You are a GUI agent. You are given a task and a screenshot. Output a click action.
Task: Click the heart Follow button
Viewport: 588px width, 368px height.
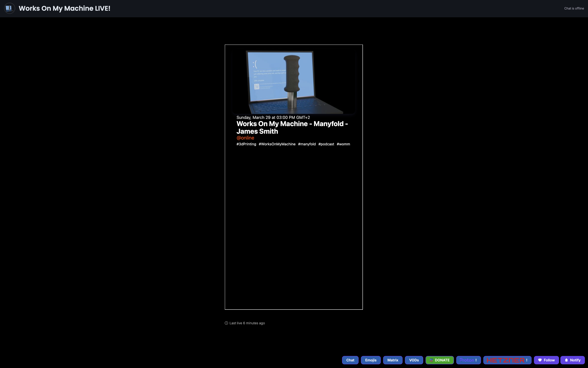[x=546, y=360]
